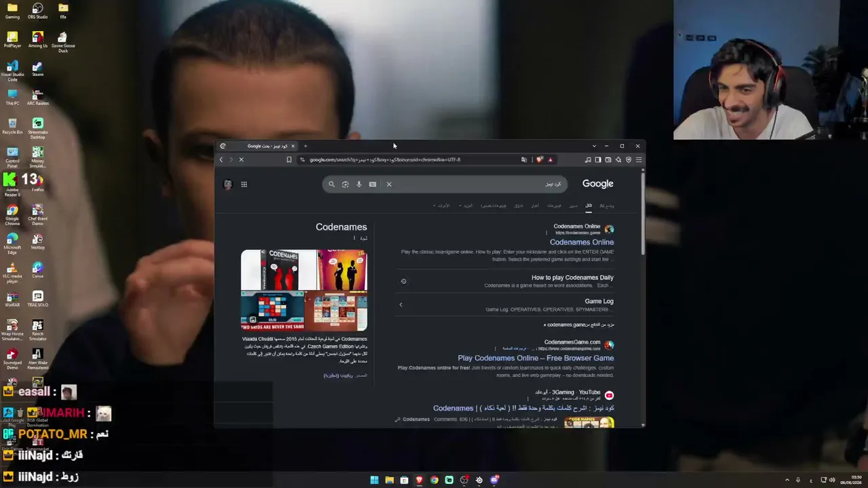Image resolution: width=868 pixels, height=488 pixels.
Task: Launch Canva desktop shortcut
Action: [x=37, y=270]
